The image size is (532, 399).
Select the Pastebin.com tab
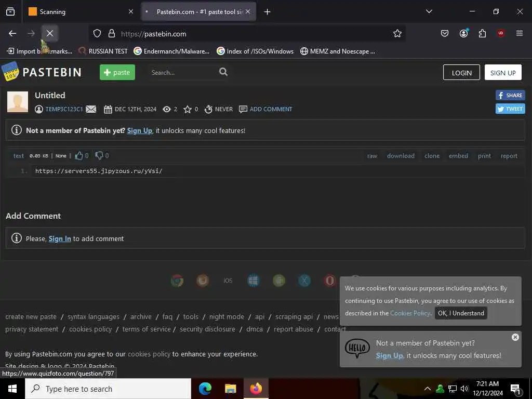click(195, 12)
